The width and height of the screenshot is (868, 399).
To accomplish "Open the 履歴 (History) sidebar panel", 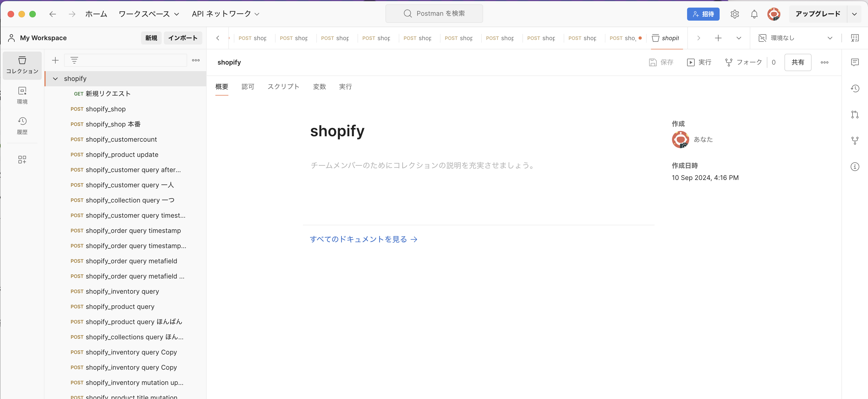I will tap(22, 125).
